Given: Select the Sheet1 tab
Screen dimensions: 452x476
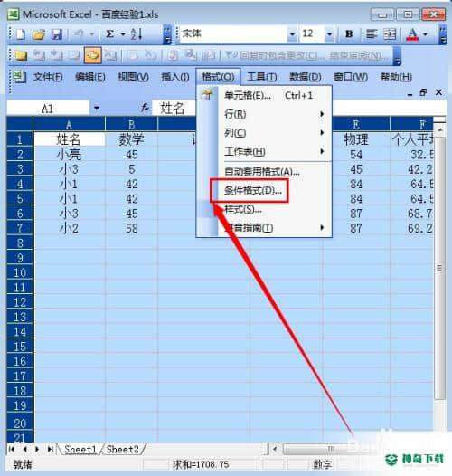Looking at the screenshot, I should 80,449.
